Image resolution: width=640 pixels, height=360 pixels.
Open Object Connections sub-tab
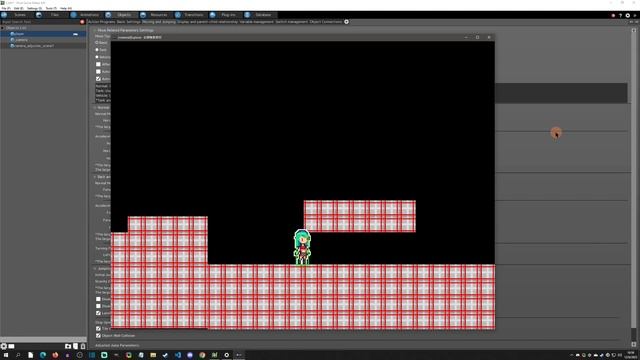tap(326, 22)
